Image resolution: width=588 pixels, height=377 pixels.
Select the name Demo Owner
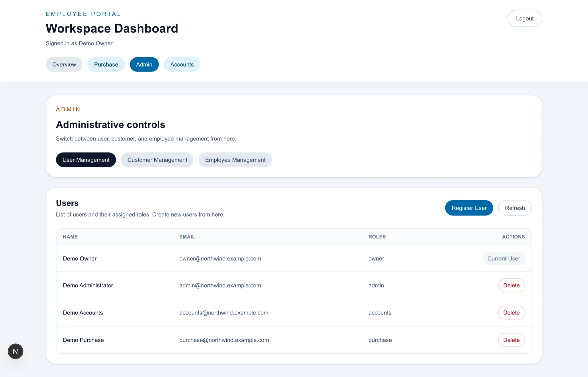point(80,259)
